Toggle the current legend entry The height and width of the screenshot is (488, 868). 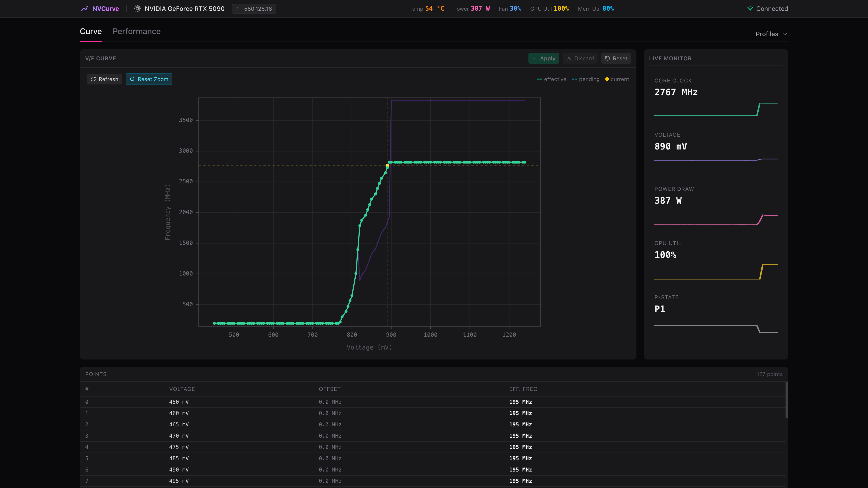pos(617,79)
